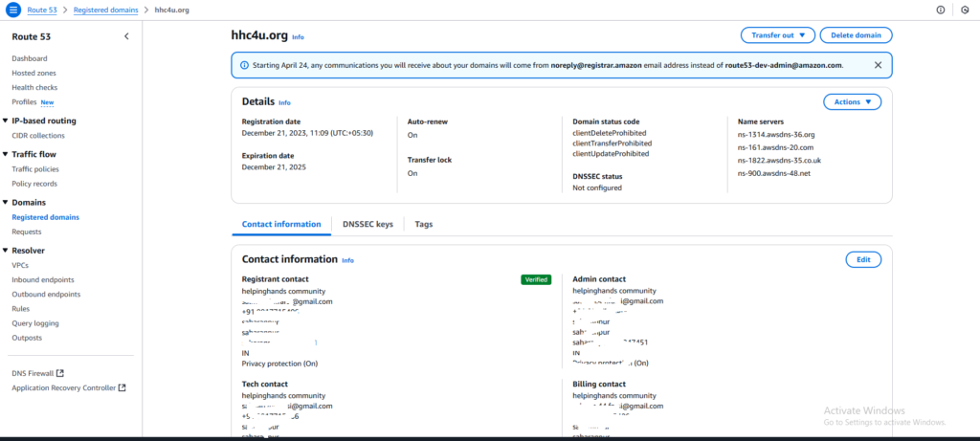Open CIDR collections in sidebar
980x441 pixels.
click(38, 136)
